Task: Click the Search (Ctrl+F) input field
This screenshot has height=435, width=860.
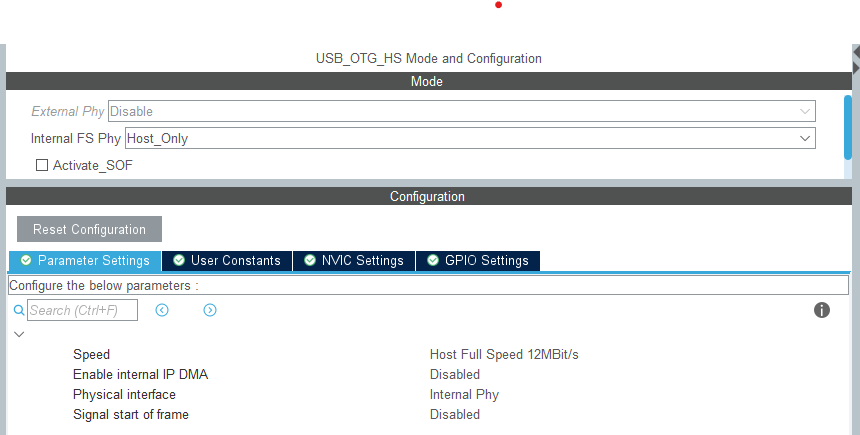Action: tap(82, 310)
